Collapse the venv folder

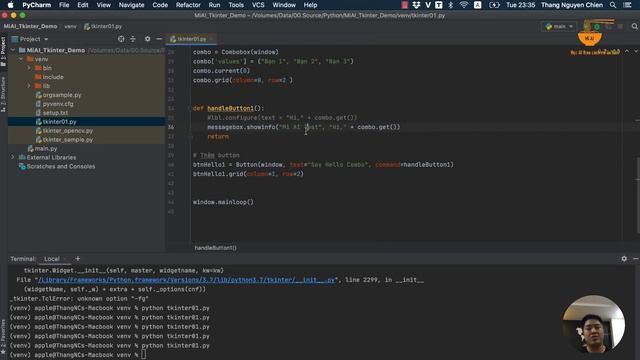pos(21,59)
